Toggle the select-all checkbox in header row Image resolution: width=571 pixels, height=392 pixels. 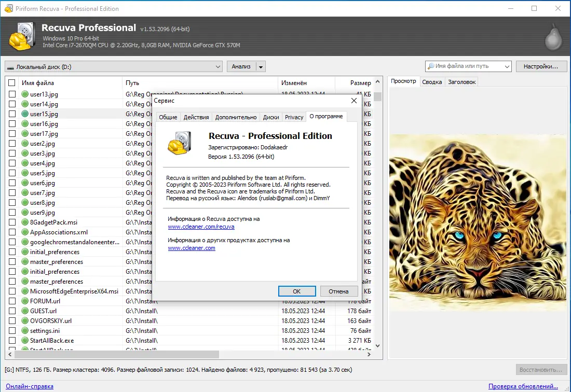[11, 83]
